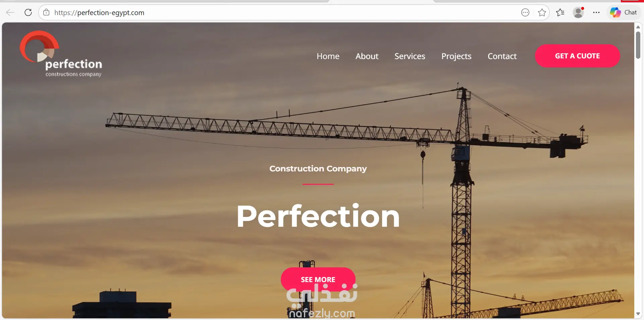Image resolution: width=644 pixels, height=320 pixels.
Task: Click the Perfection company logo
Action: 61,54
